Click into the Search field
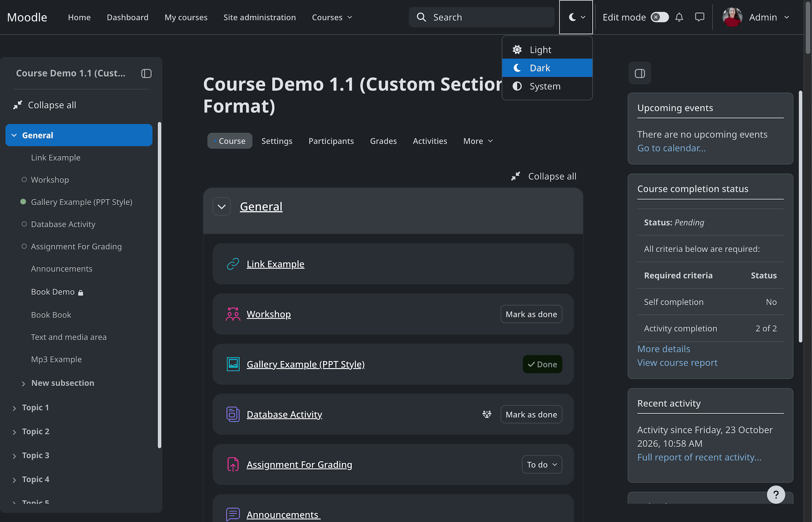 point(482,17)
